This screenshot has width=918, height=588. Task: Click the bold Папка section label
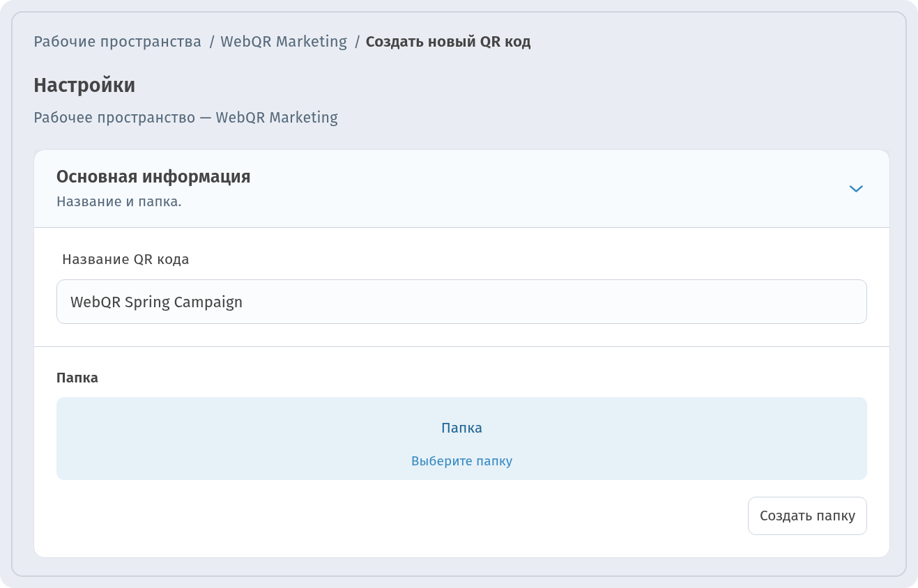(77, 378)
